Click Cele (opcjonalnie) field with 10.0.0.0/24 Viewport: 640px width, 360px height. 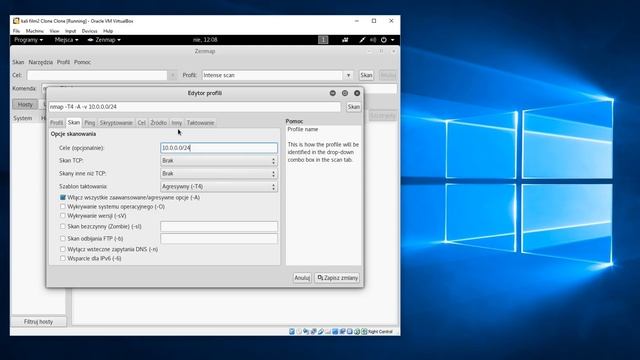219,148
